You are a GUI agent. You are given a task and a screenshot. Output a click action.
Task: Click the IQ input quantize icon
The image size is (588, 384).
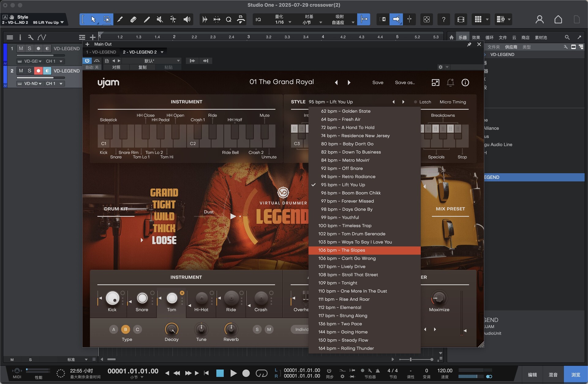(258, 19)
